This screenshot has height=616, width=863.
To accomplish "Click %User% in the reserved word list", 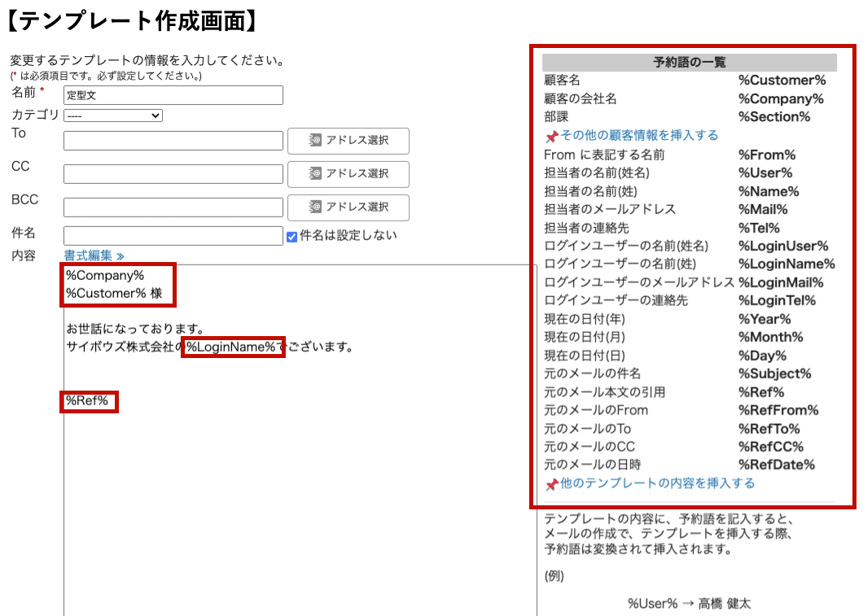I will coord(765,173).
